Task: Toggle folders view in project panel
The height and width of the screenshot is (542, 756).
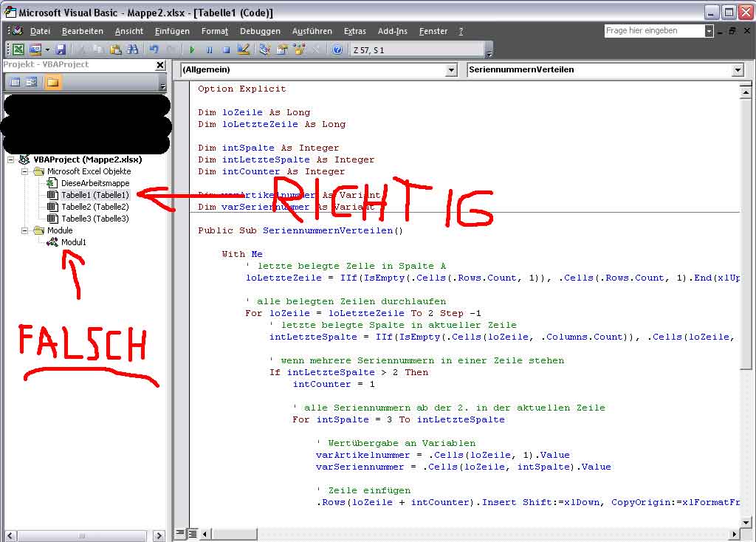Action: [52, 82]
